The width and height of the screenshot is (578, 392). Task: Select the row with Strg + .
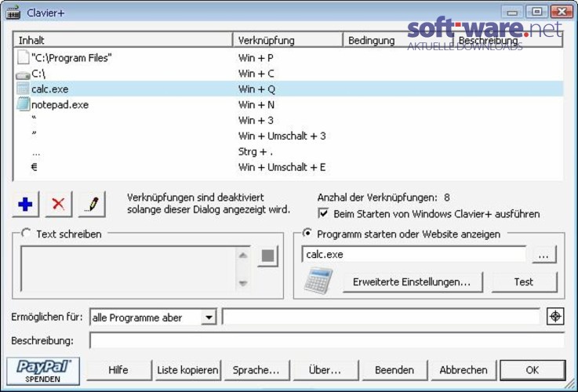coord(289,151)
